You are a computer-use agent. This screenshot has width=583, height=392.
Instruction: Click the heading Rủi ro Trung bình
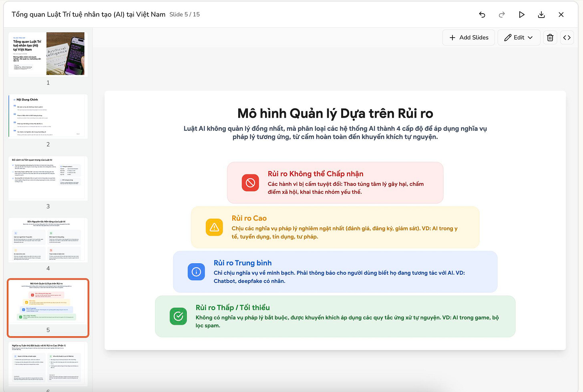point(243,263)
